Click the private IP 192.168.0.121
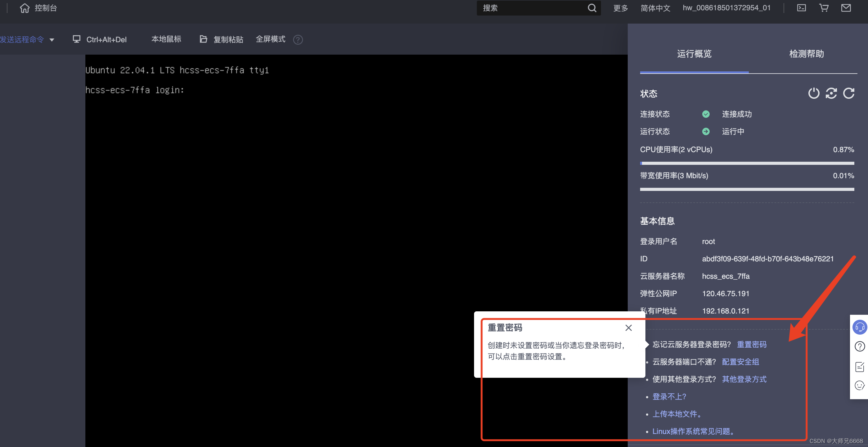868x447 pixels. (726, 311)
